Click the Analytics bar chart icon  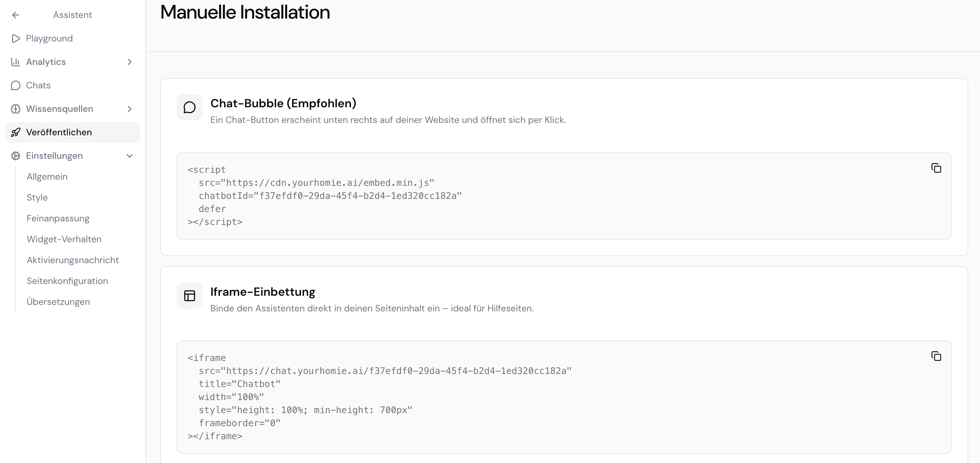click(x=16, y=62)
